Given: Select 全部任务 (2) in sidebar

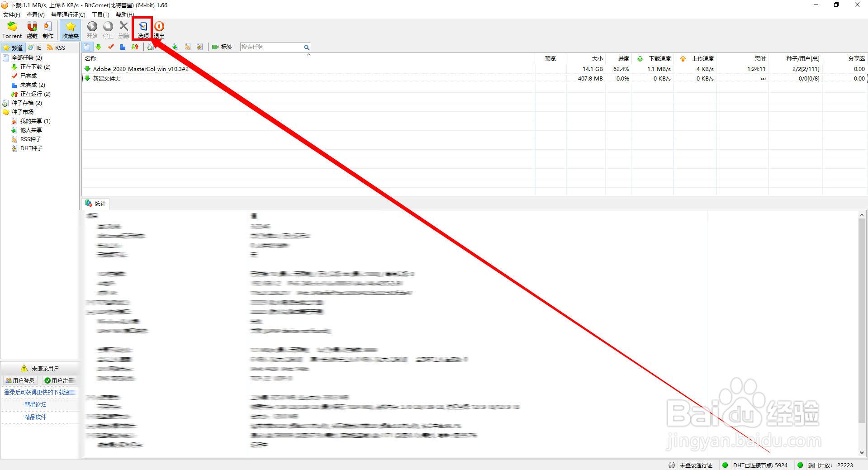Looking at the screenshot, I should (x=27, y=58).
